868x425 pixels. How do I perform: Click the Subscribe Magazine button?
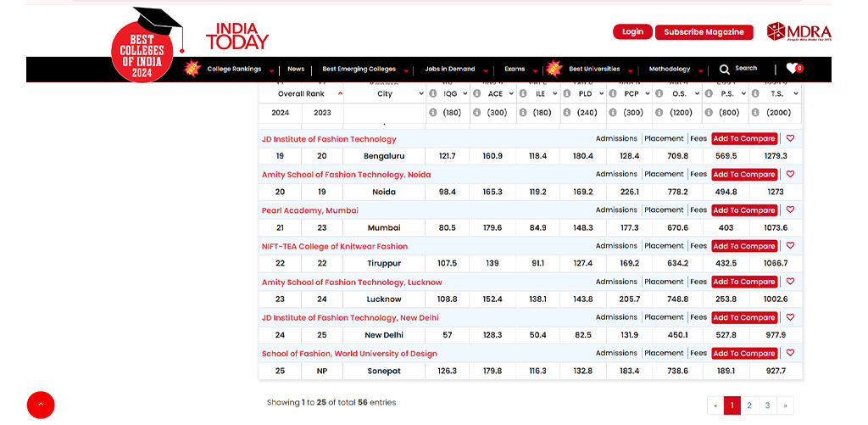[x=704, y=32]
